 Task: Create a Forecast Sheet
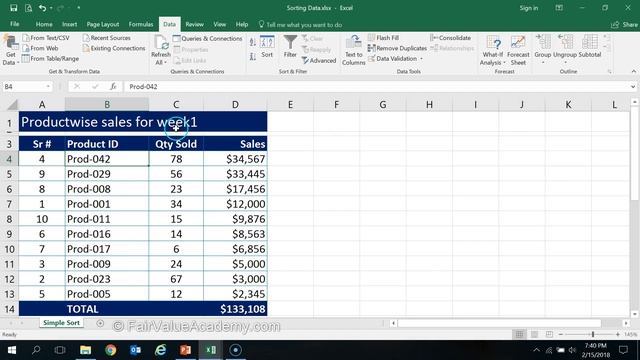[518, 50]
